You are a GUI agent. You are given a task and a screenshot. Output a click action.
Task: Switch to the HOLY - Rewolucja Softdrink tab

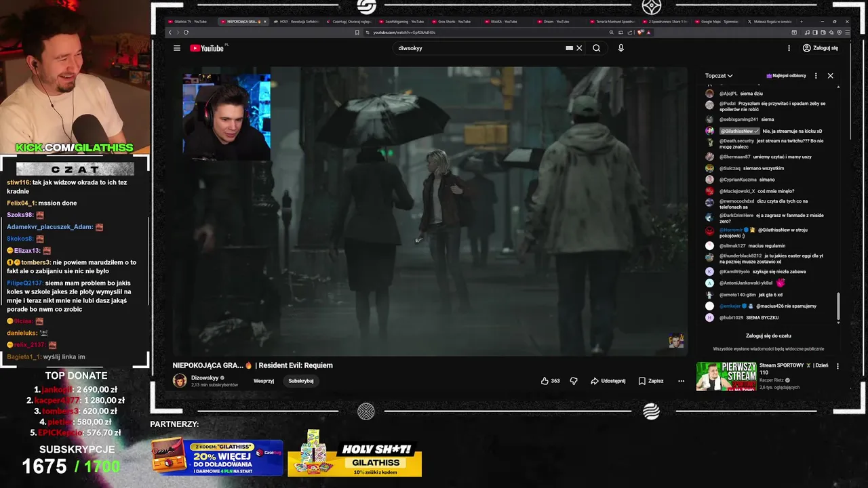(297, 22)
